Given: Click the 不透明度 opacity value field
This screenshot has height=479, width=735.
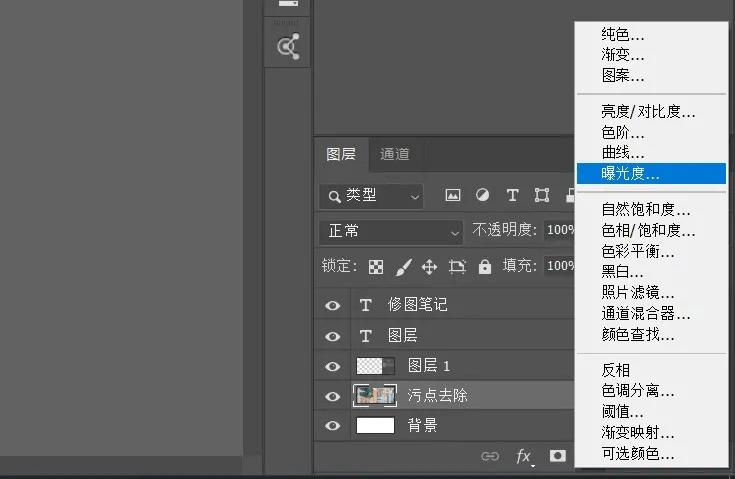Looking at the screenshot, I should (559, 231).
